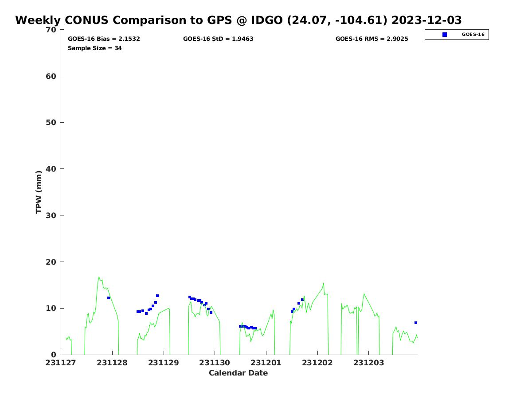Screen dimensions: 532x399
Task: Click the isolated blue data point at far right
Action: (x=416, y=323)
